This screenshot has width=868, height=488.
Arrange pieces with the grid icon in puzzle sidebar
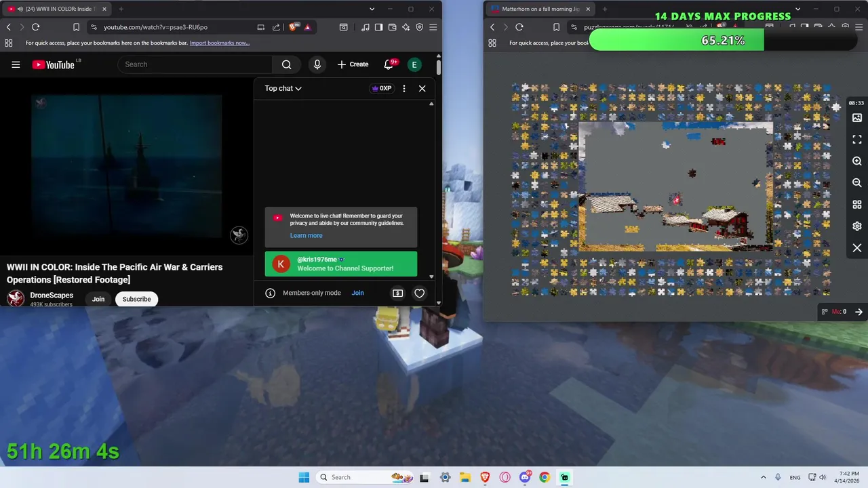click(857, 205)
